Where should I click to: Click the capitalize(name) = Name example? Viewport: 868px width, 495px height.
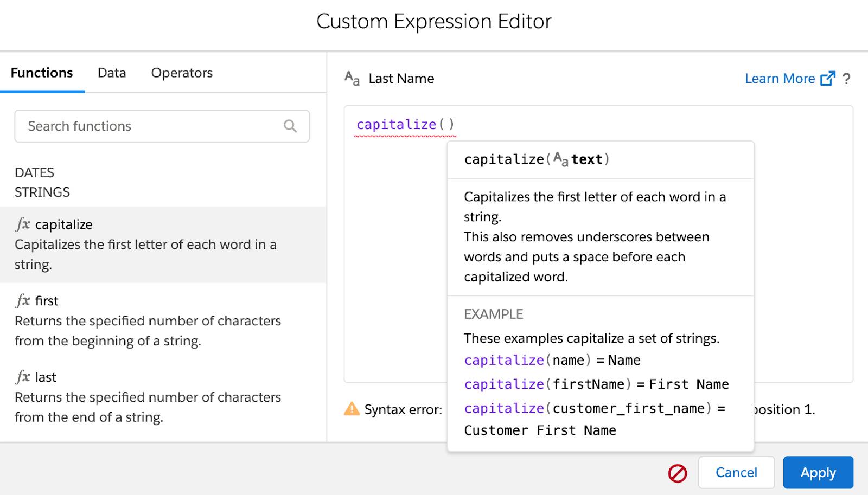click(552, 360)
